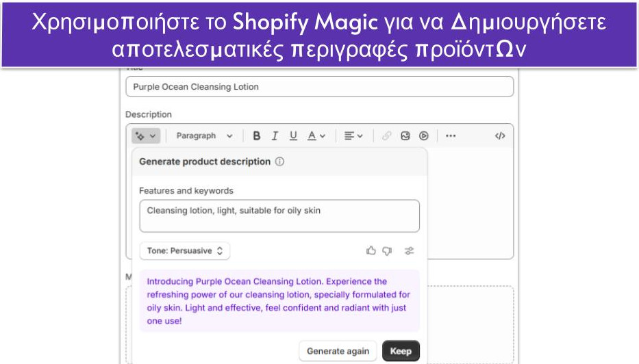Click the info icon next to Generate product description
This screenshot has width=639, height=364.
tap(279, 161)
